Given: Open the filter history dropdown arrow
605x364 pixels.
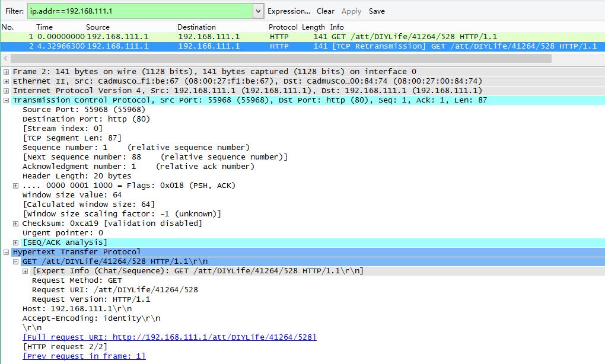Looking at the screenshot, I should tap(258, 11).
